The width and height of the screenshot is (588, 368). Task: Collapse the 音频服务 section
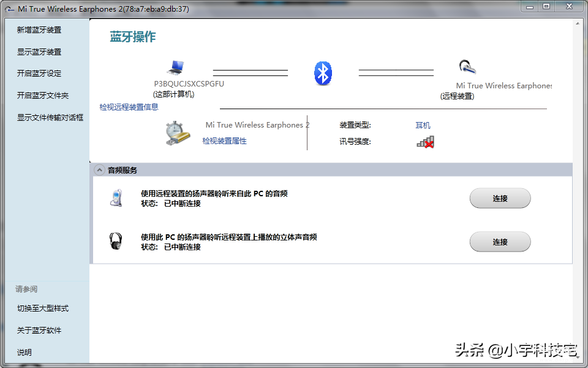click(x=99, y=170)
